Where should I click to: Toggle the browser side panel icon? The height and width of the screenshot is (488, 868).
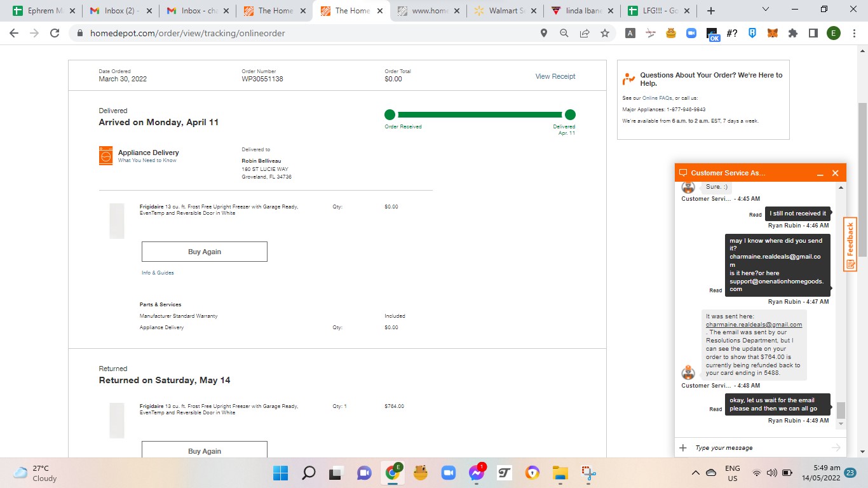[813, 33]
